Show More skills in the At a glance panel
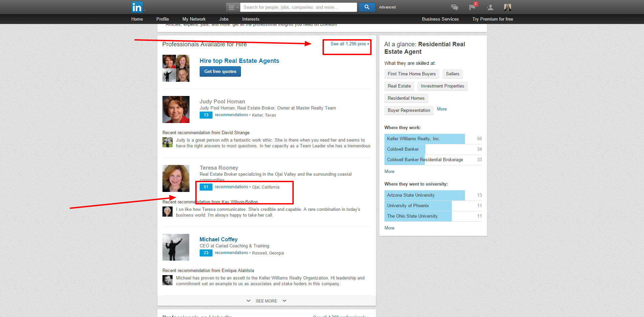 442,109
